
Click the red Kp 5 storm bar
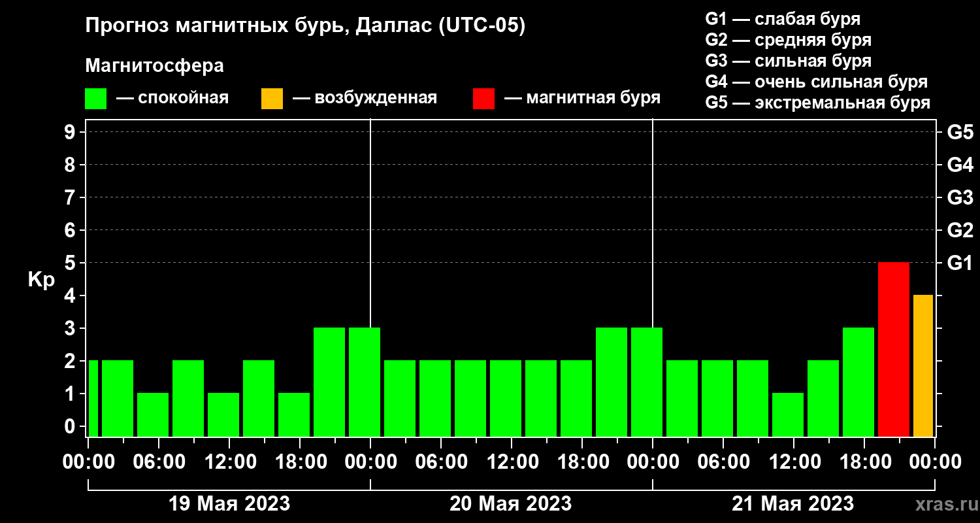tap(894, 349)
